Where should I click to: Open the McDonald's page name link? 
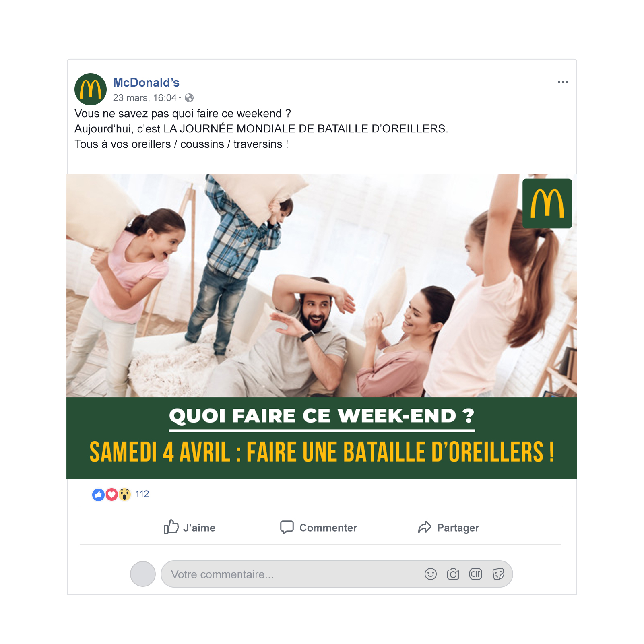tap(146, 83)
